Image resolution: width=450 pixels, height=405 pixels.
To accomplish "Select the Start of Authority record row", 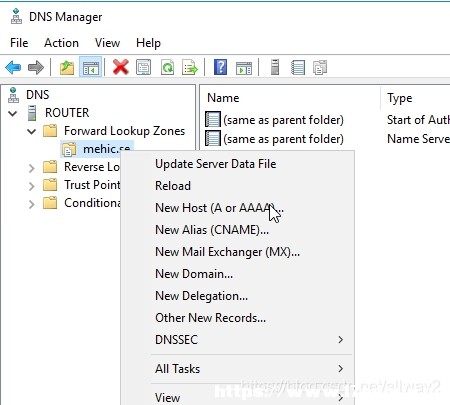I will tap(327, 119).
